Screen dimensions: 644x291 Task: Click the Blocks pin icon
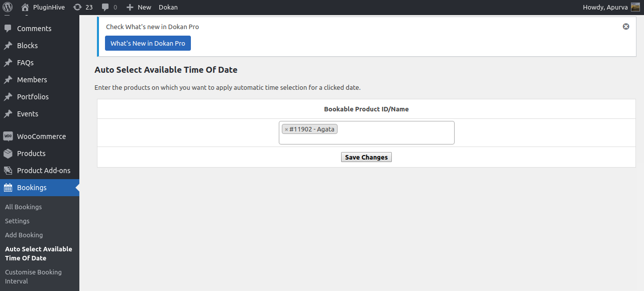pos(8,46)
